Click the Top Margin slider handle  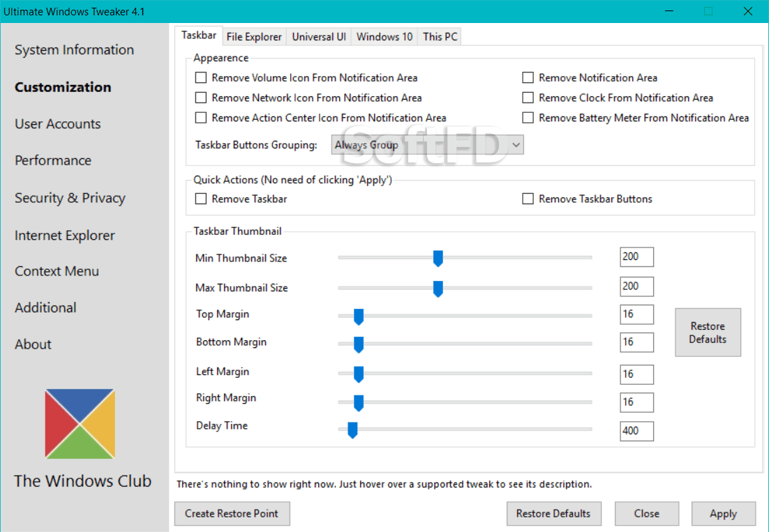pyautogui.click(x=359, y=317)
